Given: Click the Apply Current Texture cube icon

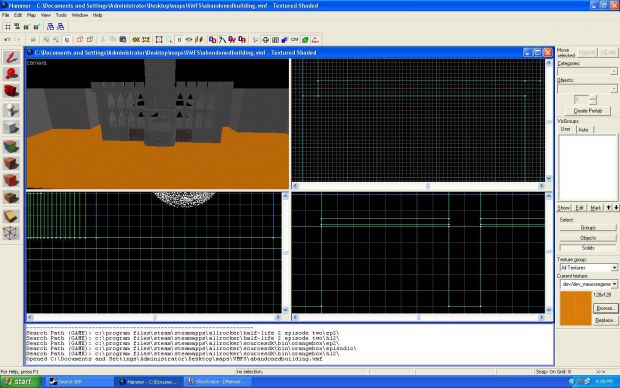Looking at the screenshot, I should click(11, 163).
